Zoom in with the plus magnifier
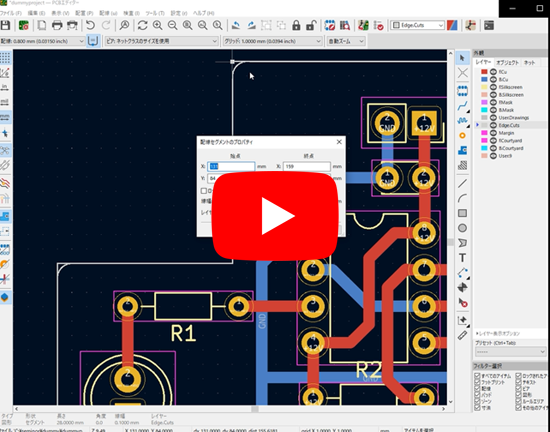This screenshot has width=550, height=432. pyautogui.click(x=157, y=25)
